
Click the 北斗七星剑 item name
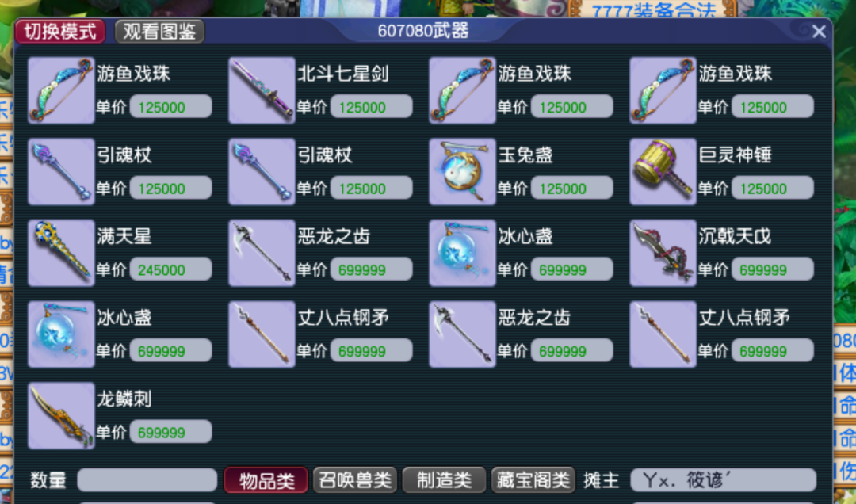pos(343,74)
